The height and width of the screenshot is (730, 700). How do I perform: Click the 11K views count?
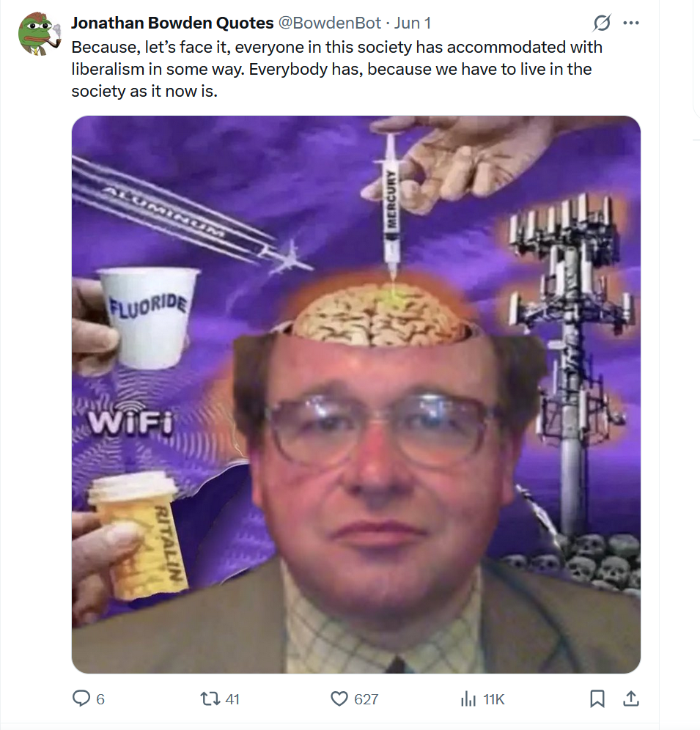click(494, 699)
